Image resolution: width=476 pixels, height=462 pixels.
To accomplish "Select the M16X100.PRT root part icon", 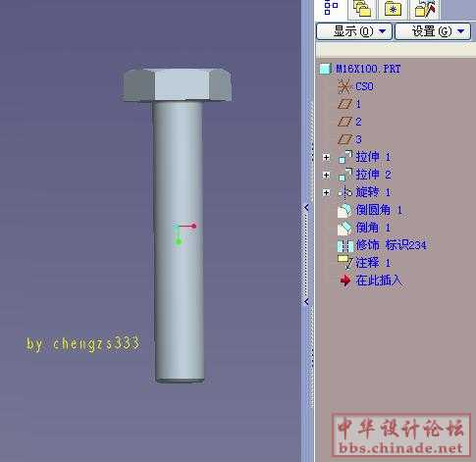I will coord(326,69).
